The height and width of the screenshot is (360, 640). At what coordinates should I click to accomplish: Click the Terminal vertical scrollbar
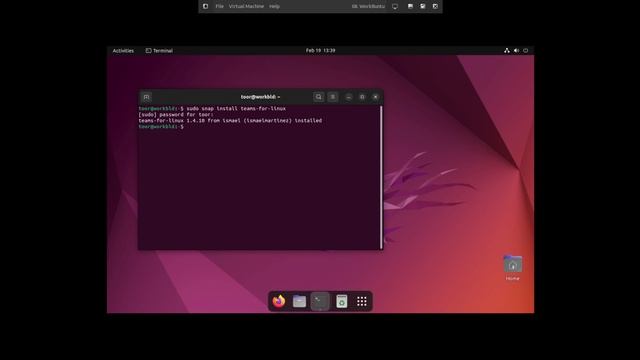381,177
